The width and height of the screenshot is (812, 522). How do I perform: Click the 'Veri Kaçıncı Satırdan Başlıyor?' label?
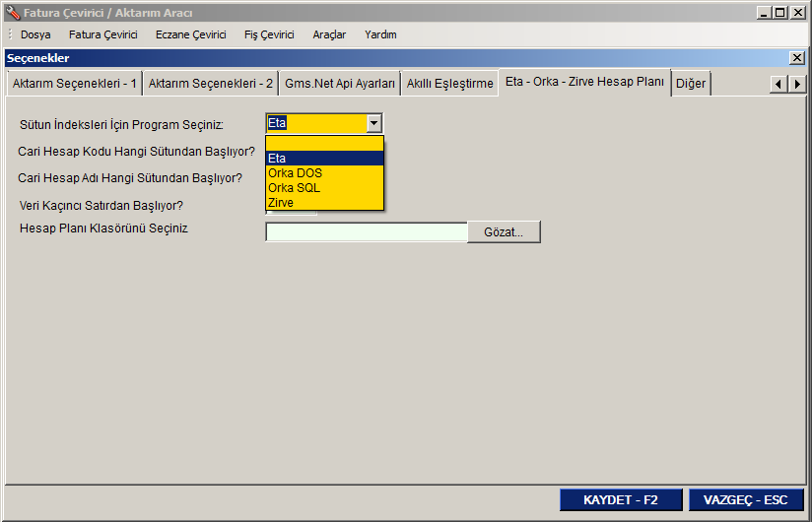pos(101,206)
